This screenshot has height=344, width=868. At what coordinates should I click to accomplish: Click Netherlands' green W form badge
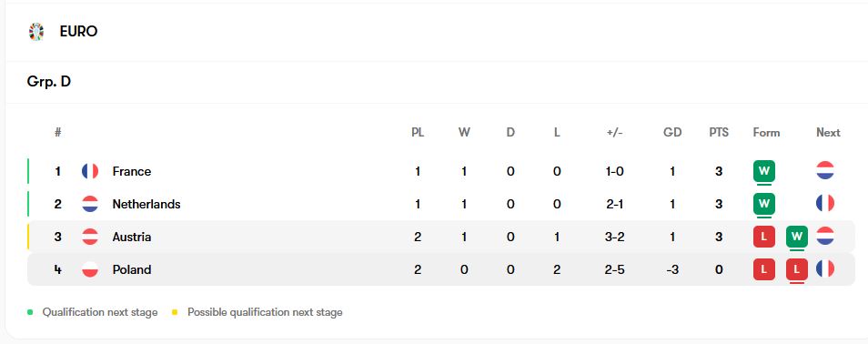[x=764, y=204]
